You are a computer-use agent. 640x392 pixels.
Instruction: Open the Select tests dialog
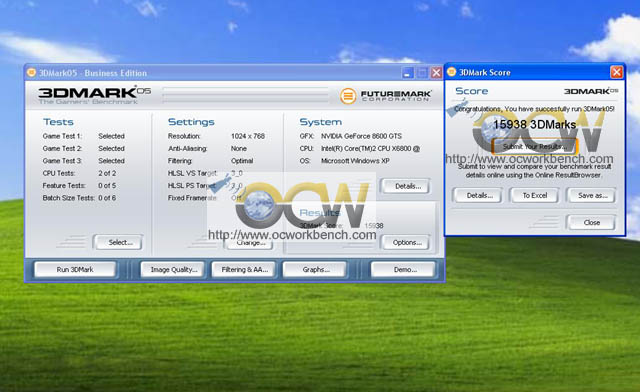point(120,242)
